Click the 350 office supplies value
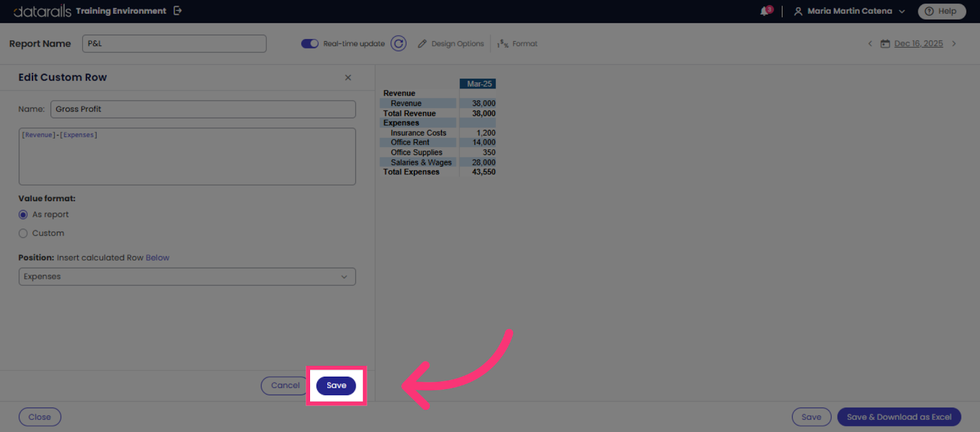The width and height of the screenshot is (980, 432). 489,153
